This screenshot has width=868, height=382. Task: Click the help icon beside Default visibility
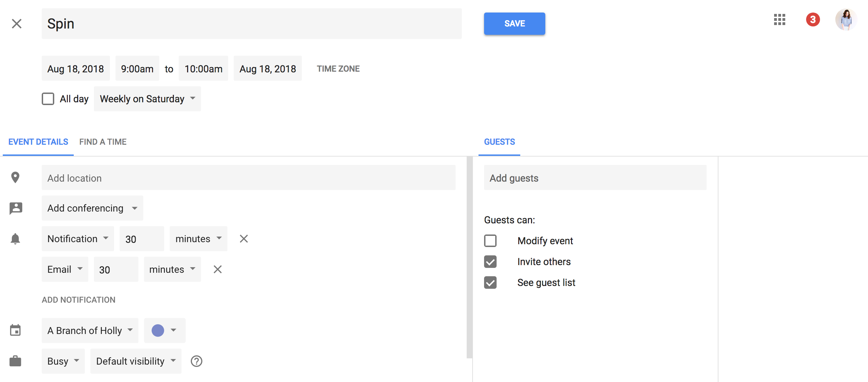point(196,361)
